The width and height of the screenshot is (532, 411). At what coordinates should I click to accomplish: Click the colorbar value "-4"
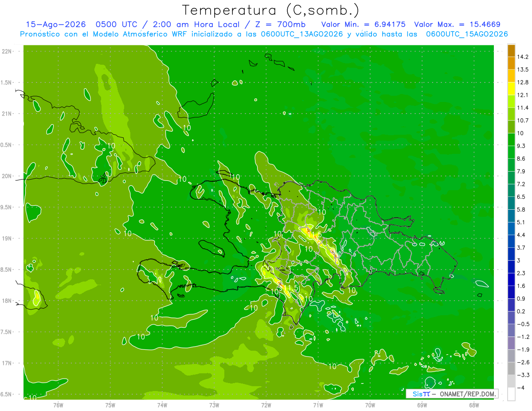(520, 388)
